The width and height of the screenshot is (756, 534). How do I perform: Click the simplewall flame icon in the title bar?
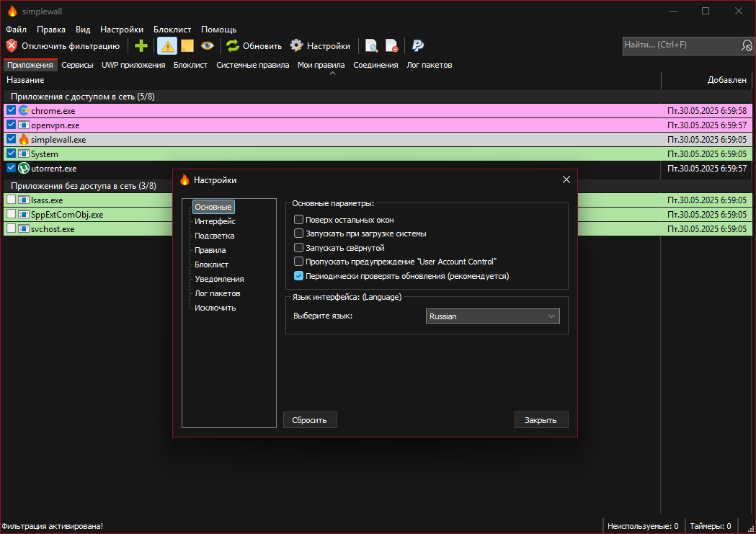coord(12,11)
